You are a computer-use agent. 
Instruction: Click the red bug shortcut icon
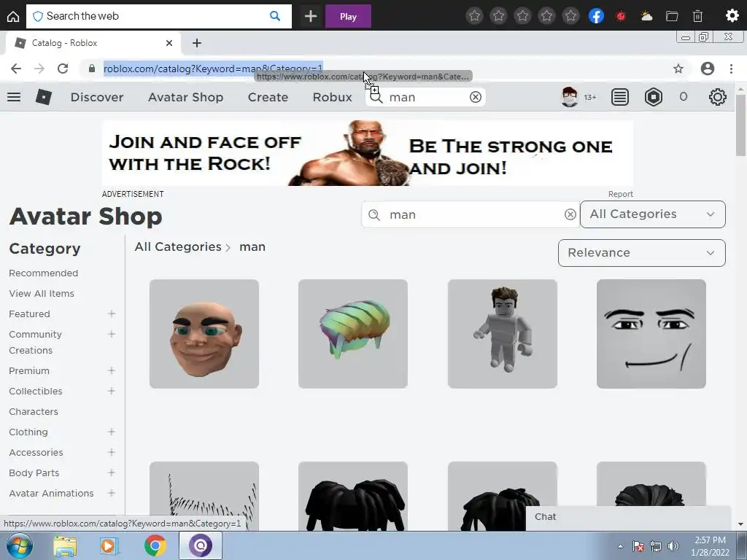(x=621, y=16)
